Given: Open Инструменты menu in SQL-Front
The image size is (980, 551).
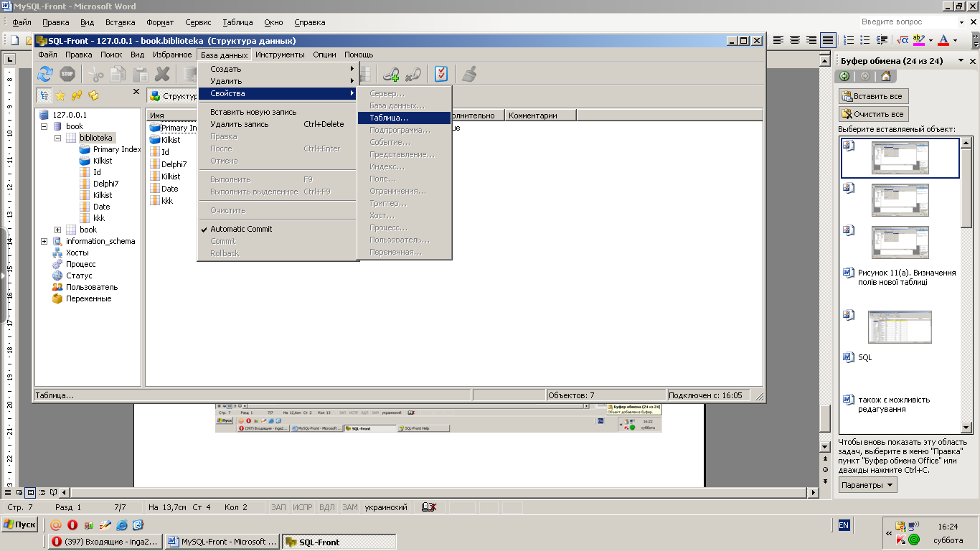Looking at the screenshot, I should (280, 55).
